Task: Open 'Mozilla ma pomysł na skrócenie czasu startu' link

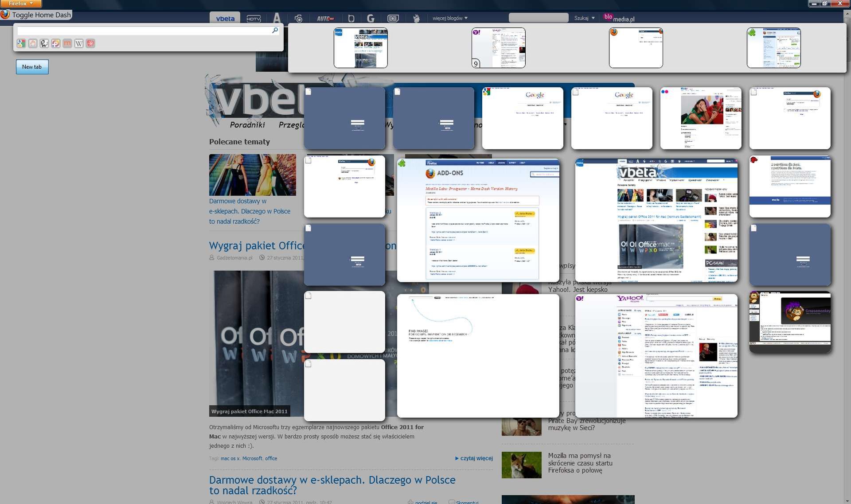Action: click(x=580, y=463)
